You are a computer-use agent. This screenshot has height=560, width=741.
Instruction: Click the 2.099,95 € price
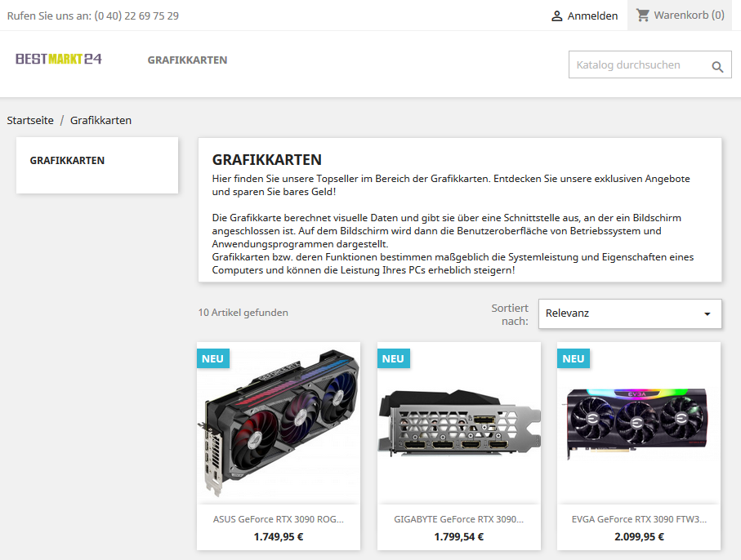(639, 537)
